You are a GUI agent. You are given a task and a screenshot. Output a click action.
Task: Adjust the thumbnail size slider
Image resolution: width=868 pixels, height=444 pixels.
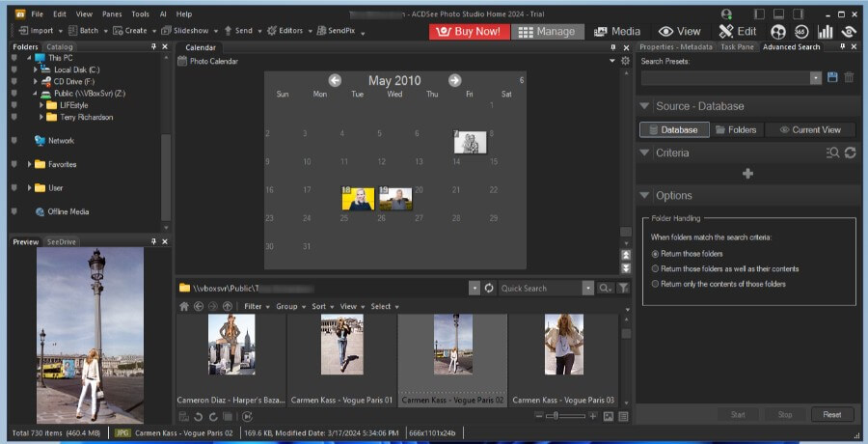554,416
